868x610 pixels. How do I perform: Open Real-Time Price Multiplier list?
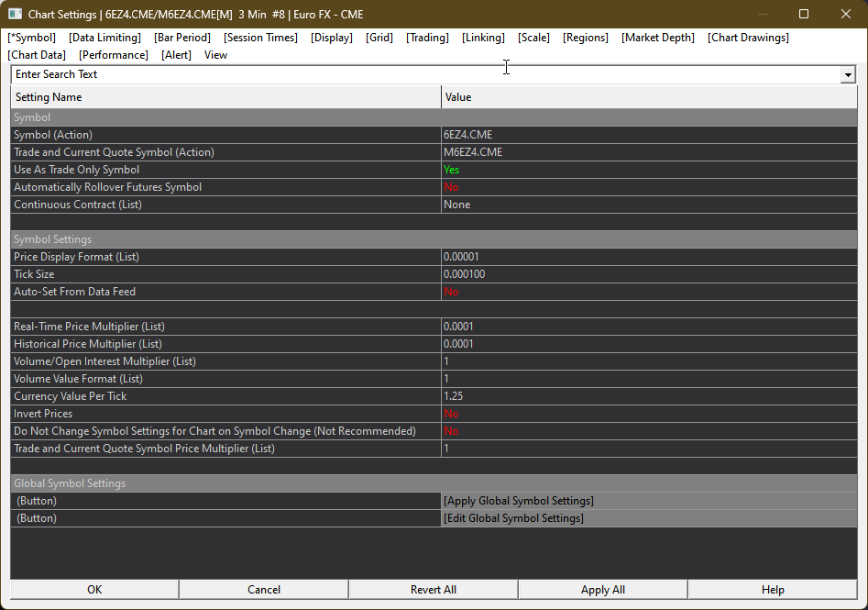tap(648, 327)
